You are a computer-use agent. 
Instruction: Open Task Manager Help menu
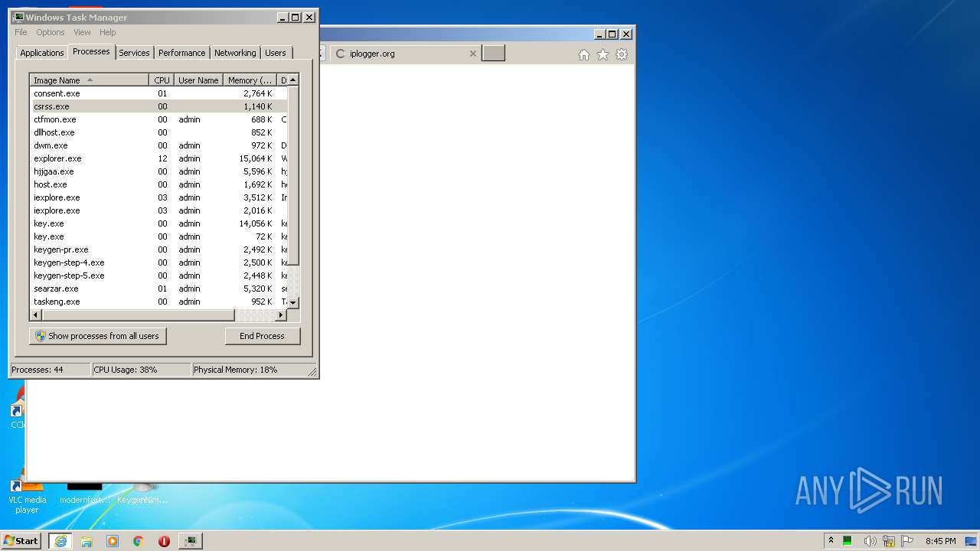pyautogui.click(x=108, y=32)
